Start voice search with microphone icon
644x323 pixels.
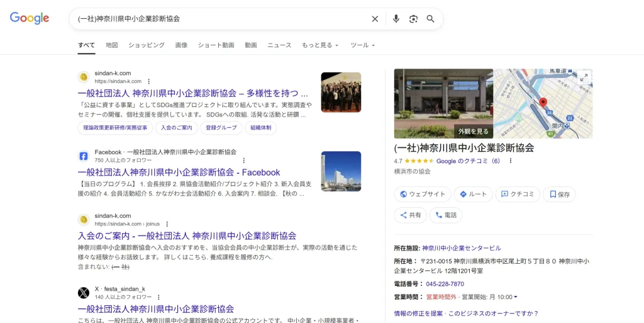396,19
